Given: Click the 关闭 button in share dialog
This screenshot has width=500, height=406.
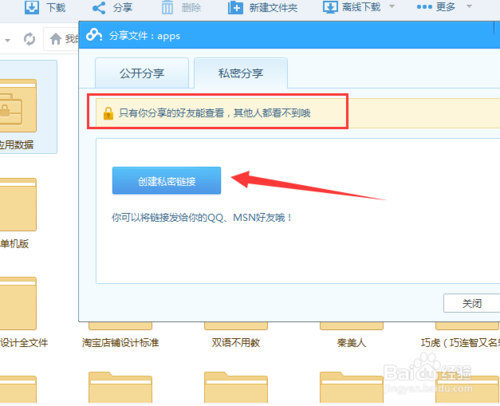Looking at the screenshot, I should tap(472, 303).
